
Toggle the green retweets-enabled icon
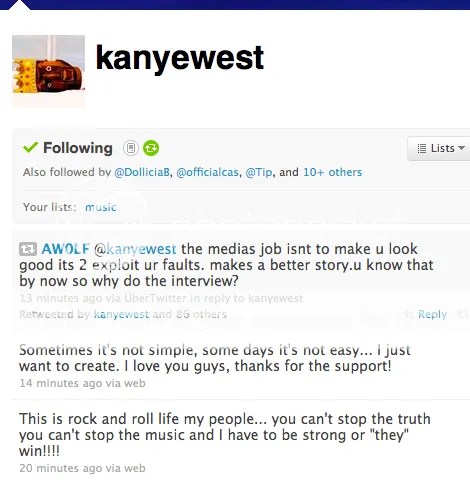pyautogui.click(x=151, y=148)
